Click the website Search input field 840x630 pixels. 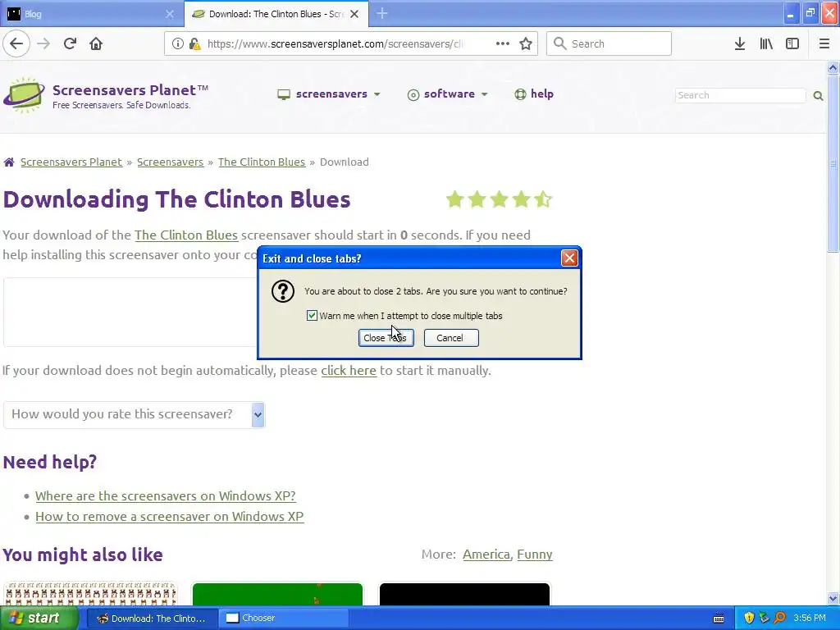[741, 95]
